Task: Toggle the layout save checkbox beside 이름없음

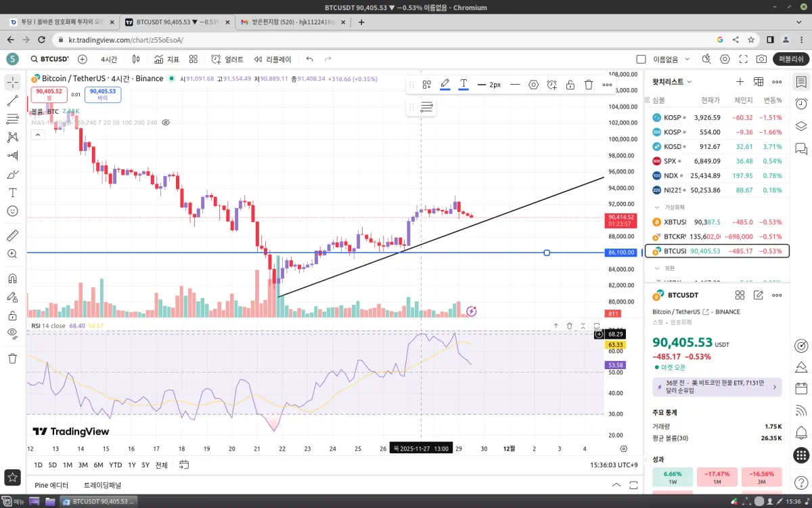Action: pyautogui.click(x=641, y=59)
